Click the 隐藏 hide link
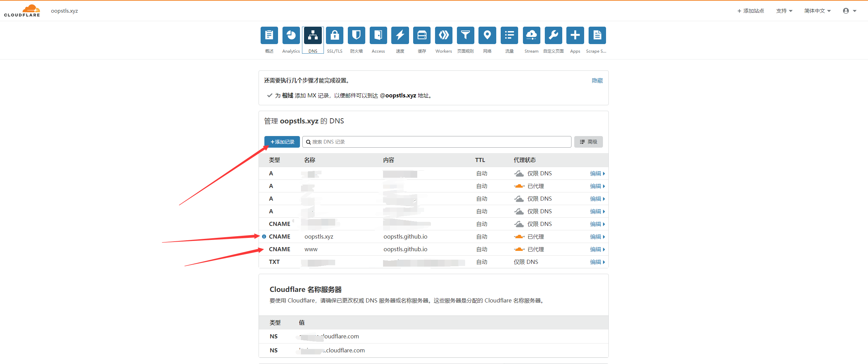 (x=597, y=81)
